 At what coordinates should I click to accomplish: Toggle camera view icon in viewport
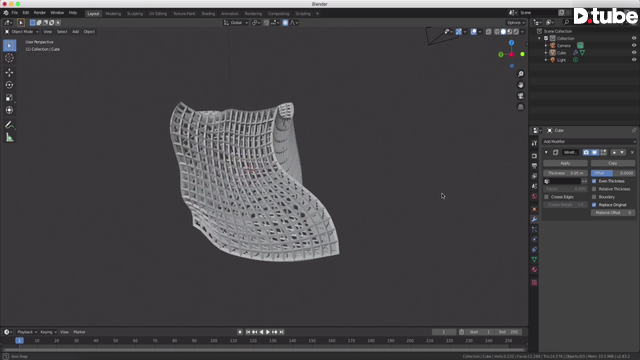(520, 96)
